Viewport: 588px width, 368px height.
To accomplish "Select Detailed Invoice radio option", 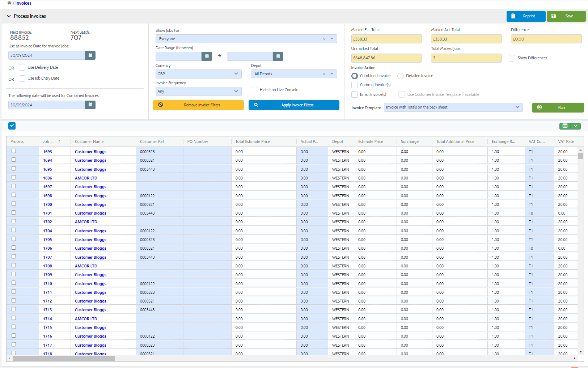I will point(401,76).
